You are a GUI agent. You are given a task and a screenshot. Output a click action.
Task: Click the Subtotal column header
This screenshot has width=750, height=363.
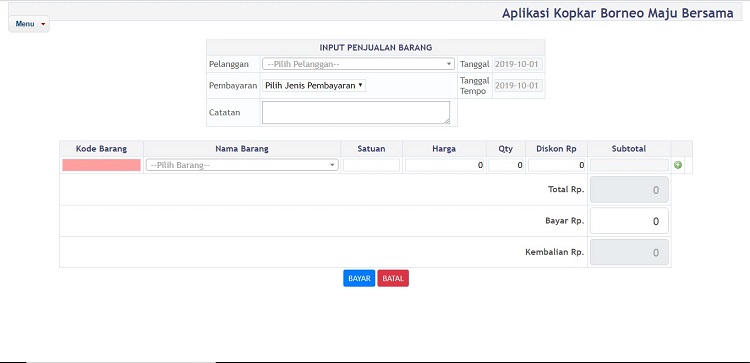(x=629, y=149)
